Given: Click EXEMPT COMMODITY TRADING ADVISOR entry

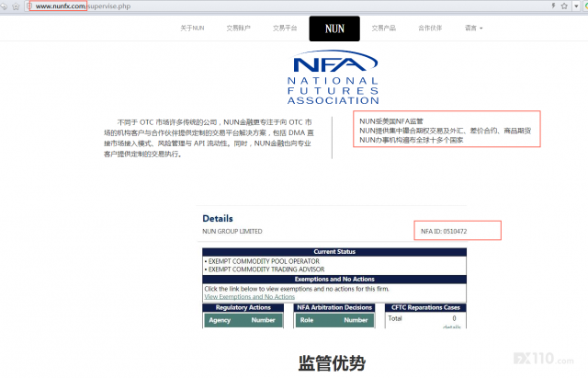Looking at the screenshot, I should (266, 269).
